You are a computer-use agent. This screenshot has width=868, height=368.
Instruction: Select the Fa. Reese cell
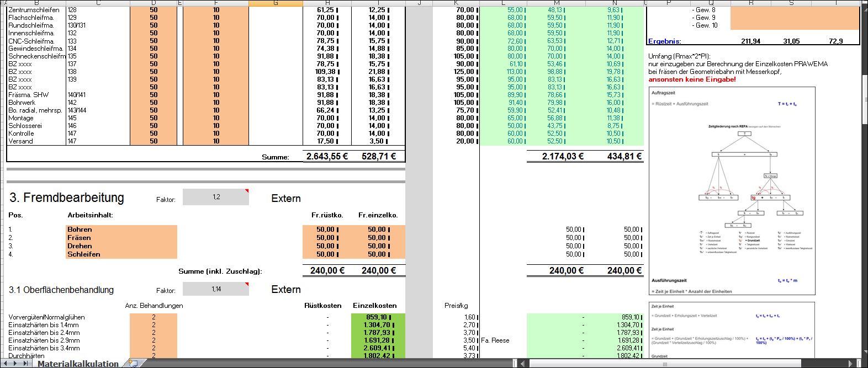[502, 340]
